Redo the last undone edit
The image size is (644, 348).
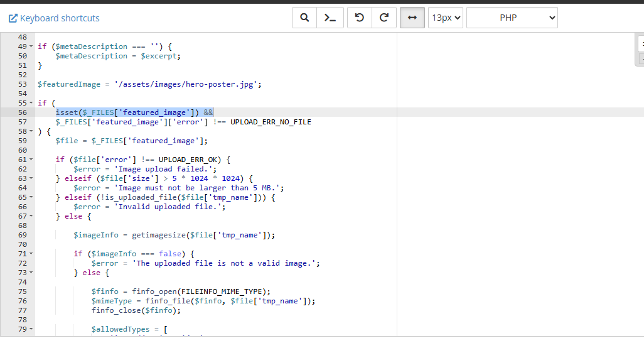[384, 18]
